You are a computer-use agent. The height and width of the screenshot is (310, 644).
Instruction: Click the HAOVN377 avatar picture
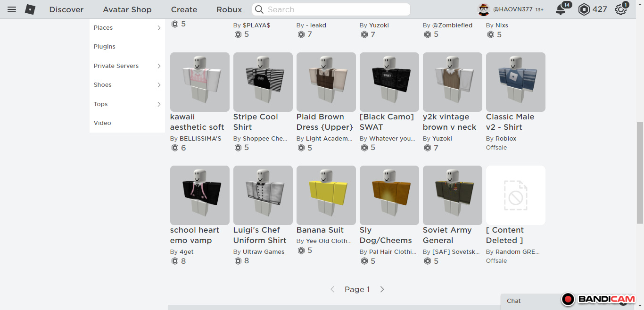(x=484, y=9)
